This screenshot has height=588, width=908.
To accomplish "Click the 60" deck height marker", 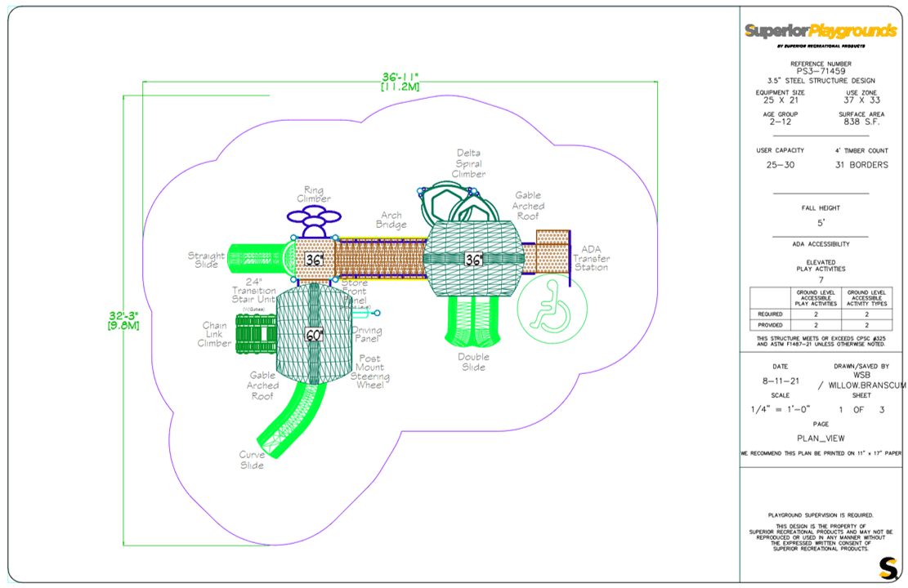I will pos(314,335).
